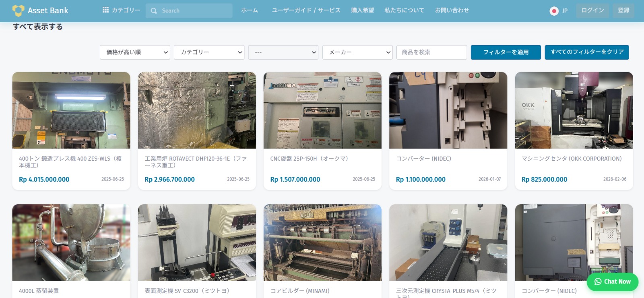Click the search magnifier icon
The height and width of the screenshot is (298, 644).
click(154, 11)
